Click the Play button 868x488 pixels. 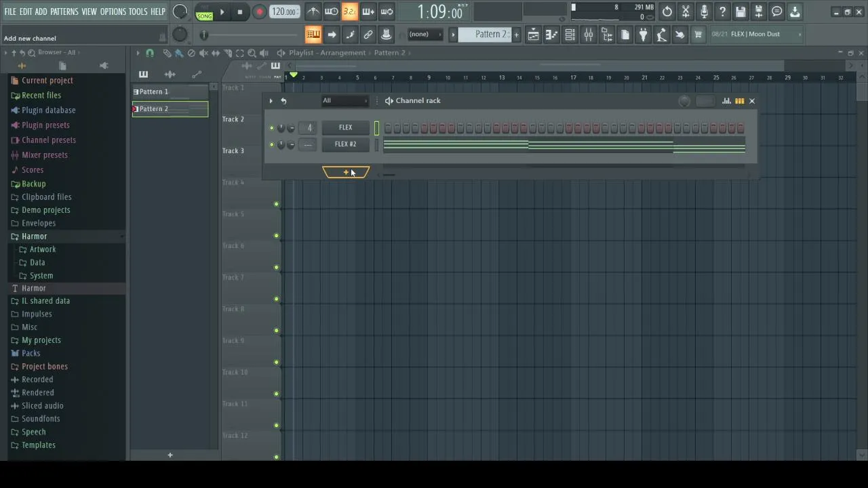tap(222, 12)
